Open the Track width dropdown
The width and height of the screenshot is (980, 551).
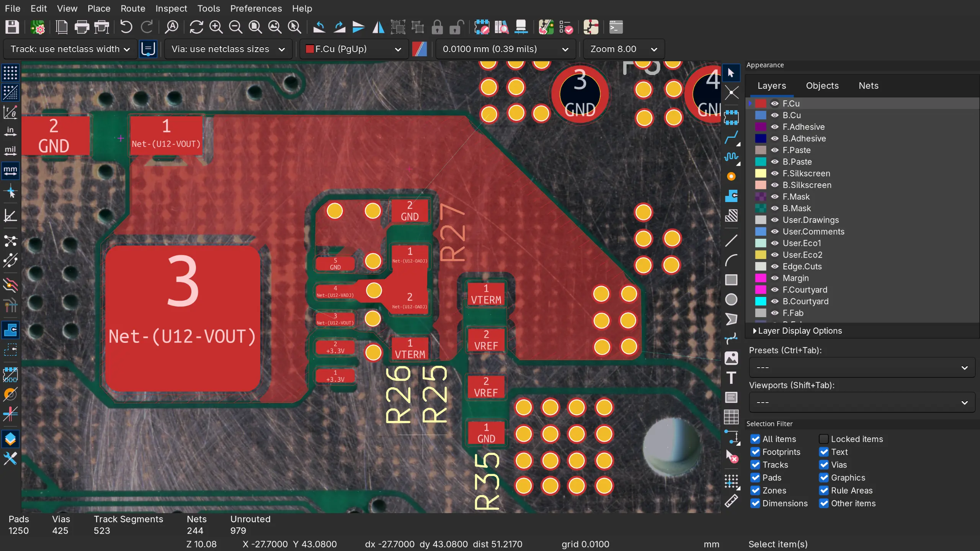(70, 49)
